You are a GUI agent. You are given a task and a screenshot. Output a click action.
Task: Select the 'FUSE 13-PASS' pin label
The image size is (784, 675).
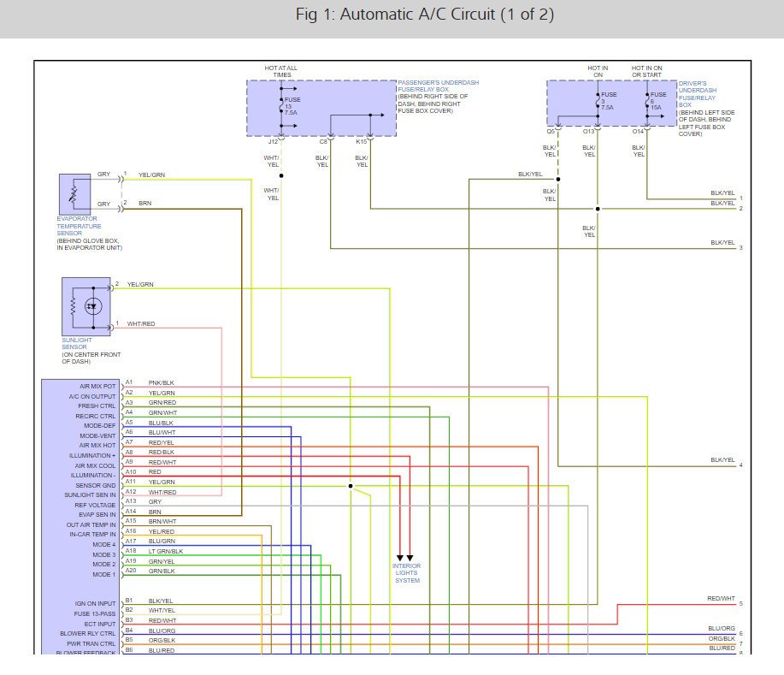tap(95, 613)
